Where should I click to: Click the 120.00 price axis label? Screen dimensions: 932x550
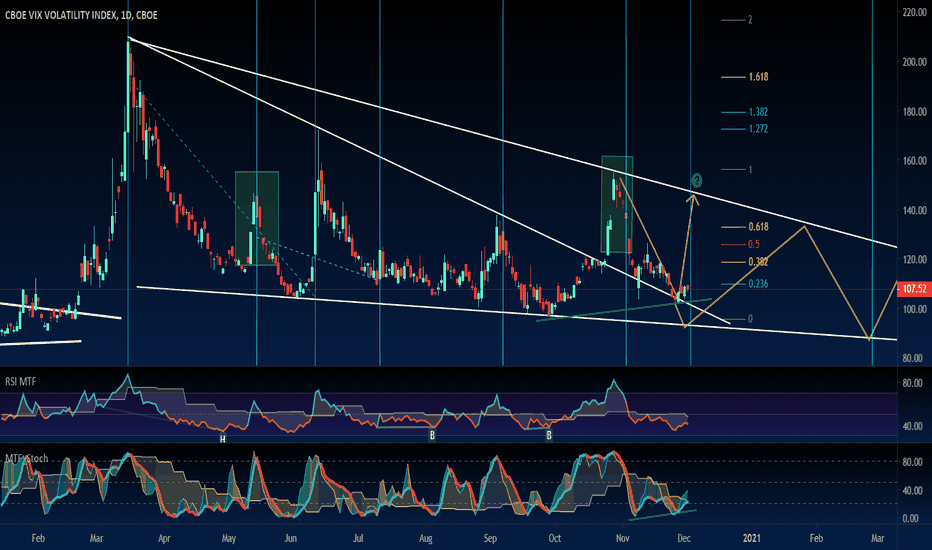click(x=914, y=259)
